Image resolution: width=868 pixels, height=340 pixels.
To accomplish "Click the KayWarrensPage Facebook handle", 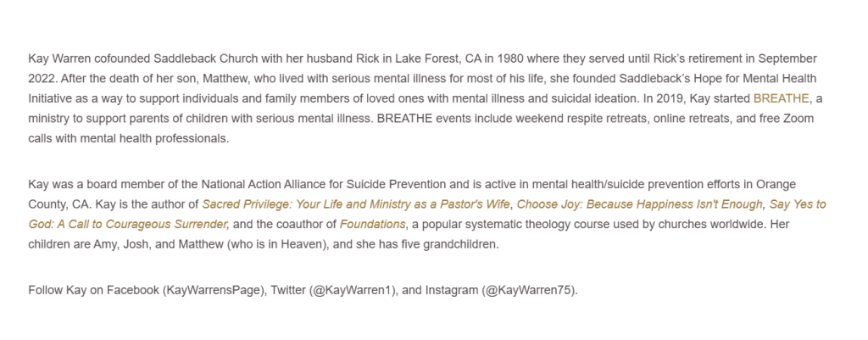I will (x=214, y=291).
